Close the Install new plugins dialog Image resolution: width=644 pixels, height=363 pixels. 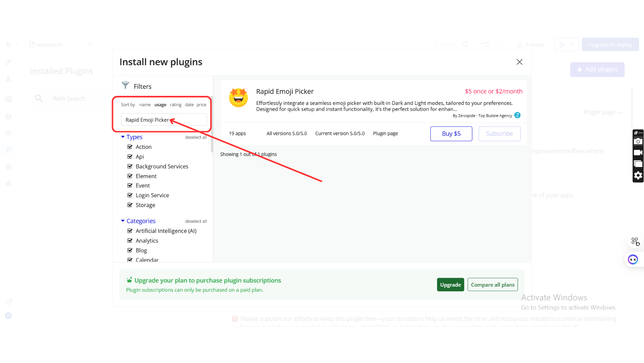click(x=519, y=62)
